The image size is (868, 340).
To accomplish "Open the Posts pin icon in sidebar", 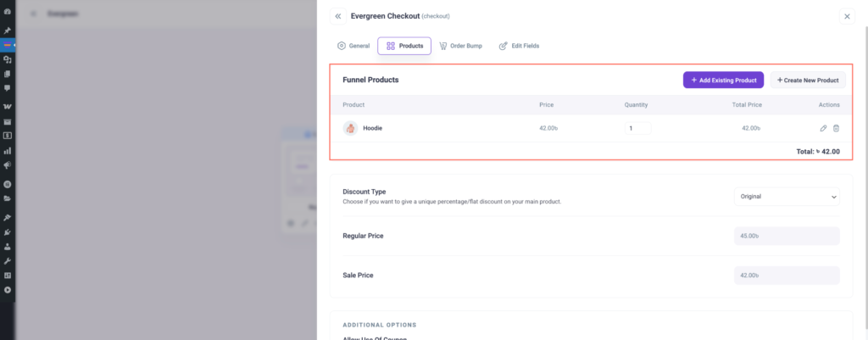I will 7,31.
